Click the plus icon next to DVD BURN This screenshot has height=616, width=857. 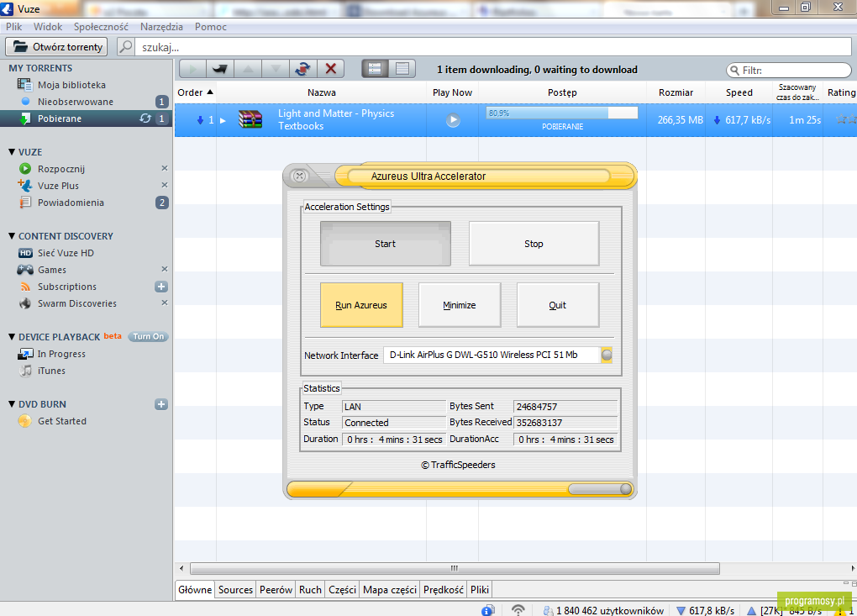[x=161, y=404]
